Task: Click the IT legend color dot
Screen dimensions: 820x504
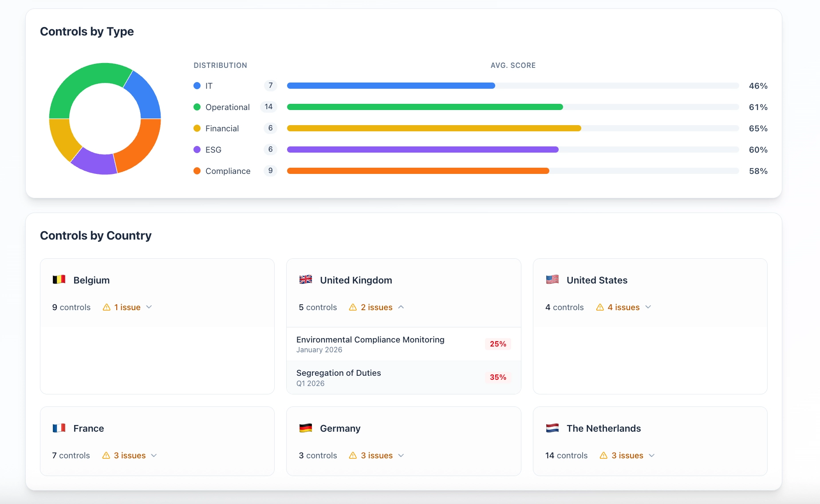Action: [x=197, y=86]
